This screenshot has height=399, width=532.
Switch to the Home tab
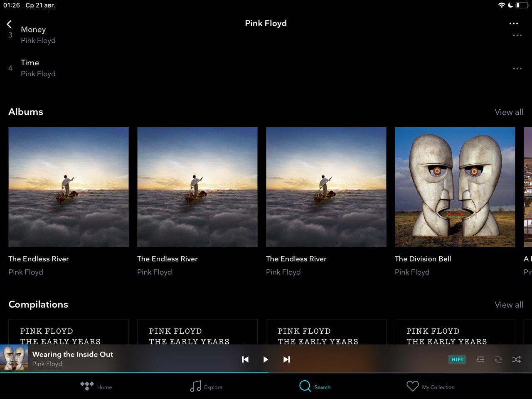(x=96, y=387)
